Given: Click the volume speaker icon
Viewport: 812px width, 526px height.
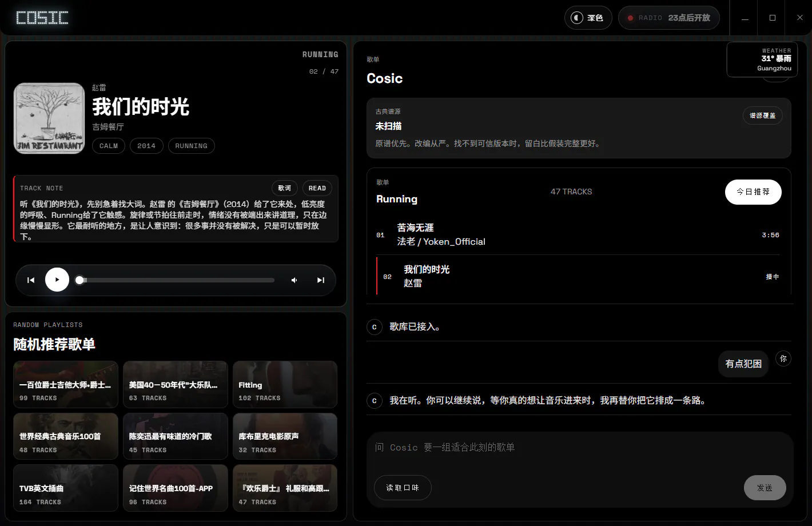Looking at the screenshot, I should tap(294, 280).
